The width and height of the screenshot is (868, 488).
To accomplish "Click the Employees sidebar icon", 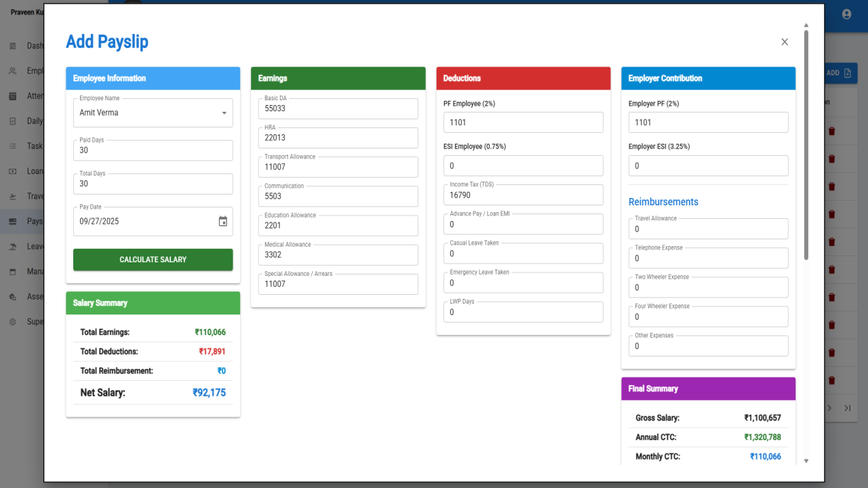I will [x=12, y=70].
